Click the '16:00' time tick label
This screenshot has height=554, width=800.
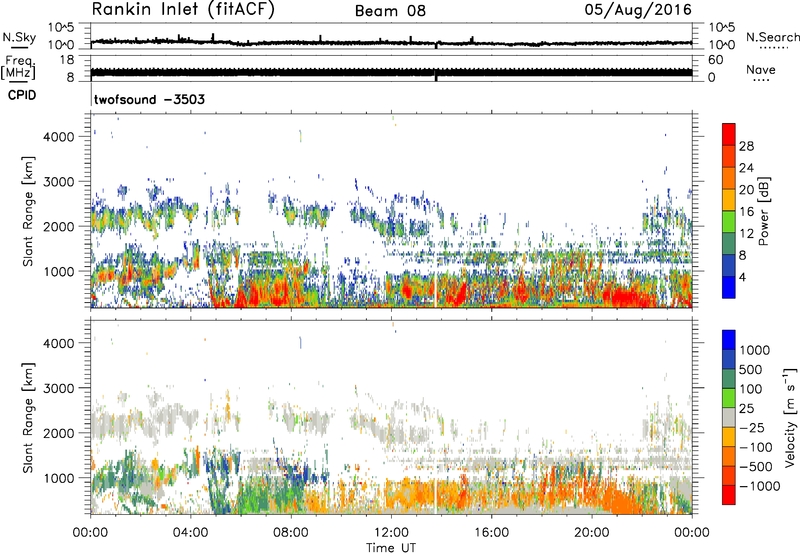(x=491, y=533)
